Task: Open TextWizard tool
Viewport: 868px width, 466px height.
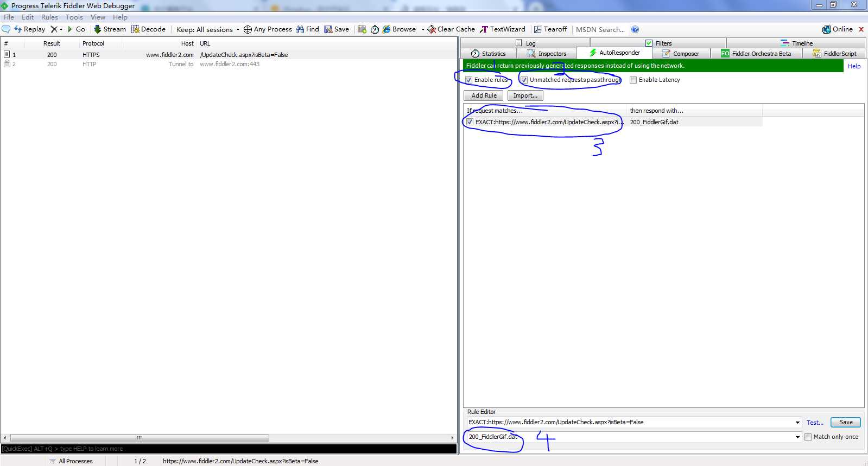Action: [x=503, y=29]
